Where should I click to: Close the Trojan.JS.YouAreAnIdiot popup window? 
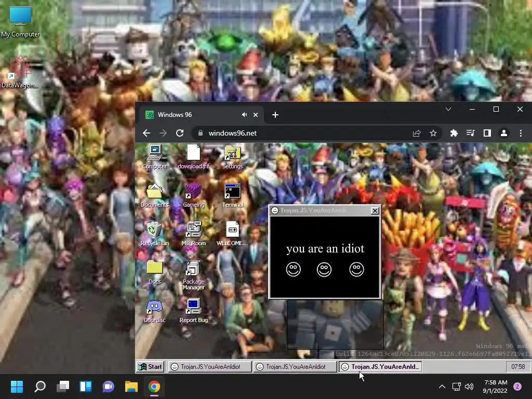(x=375, y=211)
